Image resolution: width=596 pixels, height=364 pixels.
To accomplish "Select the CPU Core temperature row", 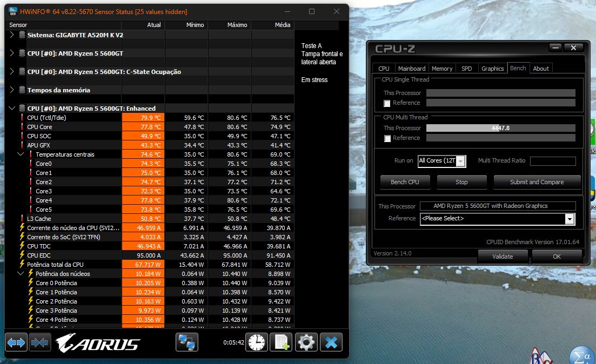I will (150, 127).
